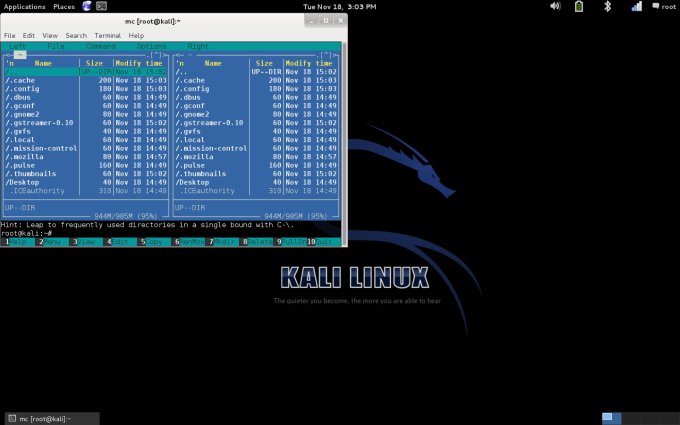
Task: Expand the Places menu
Action: tap(63, 6)
